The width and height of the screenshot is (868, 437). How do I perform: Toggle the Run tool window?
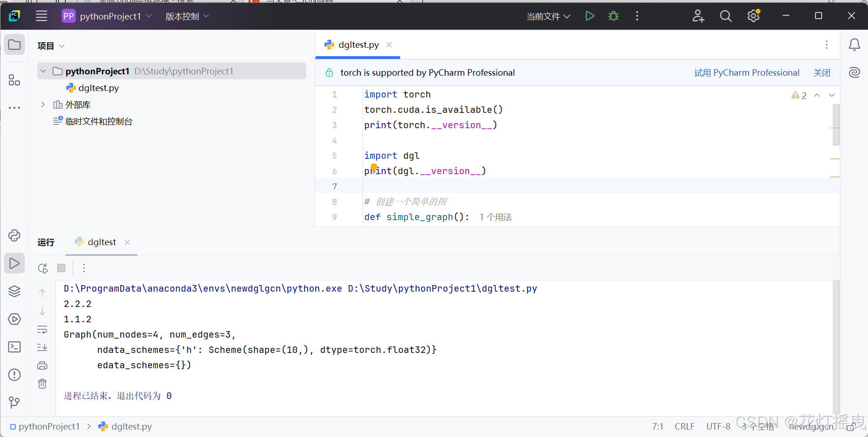pyautogui.click(x=14, y=263)
